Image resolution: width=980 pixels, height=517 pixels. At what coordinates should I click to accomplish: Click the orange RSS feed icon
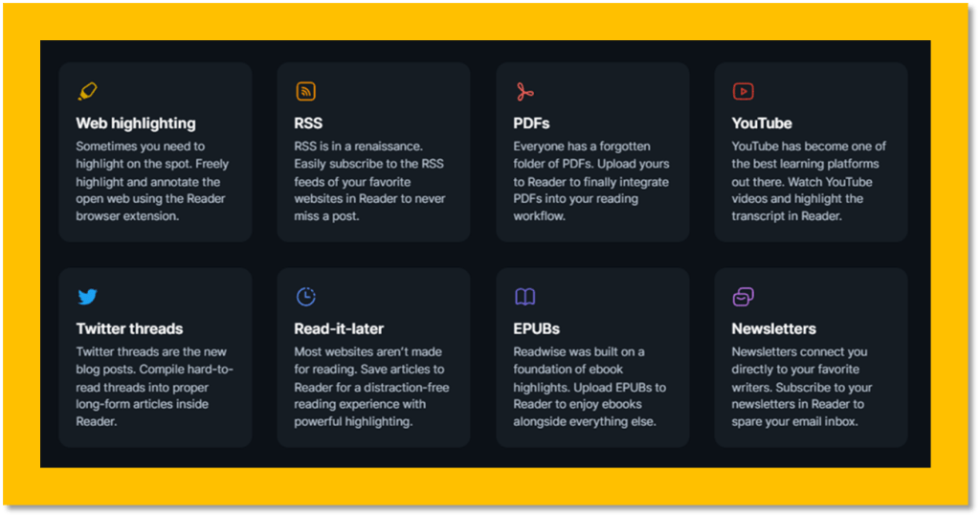tap(305, 92)
